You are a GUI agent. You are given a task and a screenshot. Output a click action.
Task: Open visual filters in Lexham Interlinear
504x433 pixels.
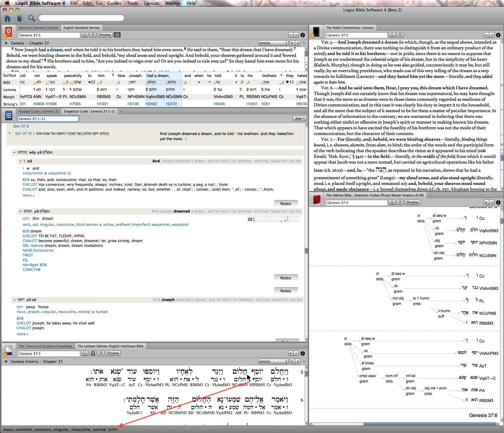click(x=85, y=353)
